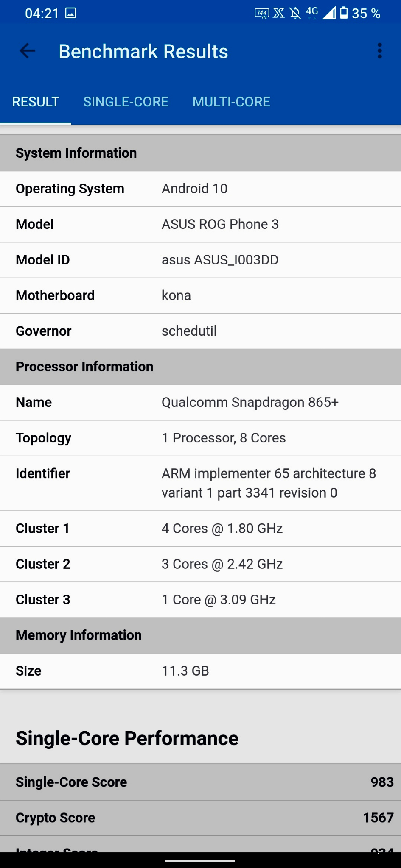This screenshot has height=868, width=401.
Task: Tap the X mode icon in status bar
Action: coord(278,14)
